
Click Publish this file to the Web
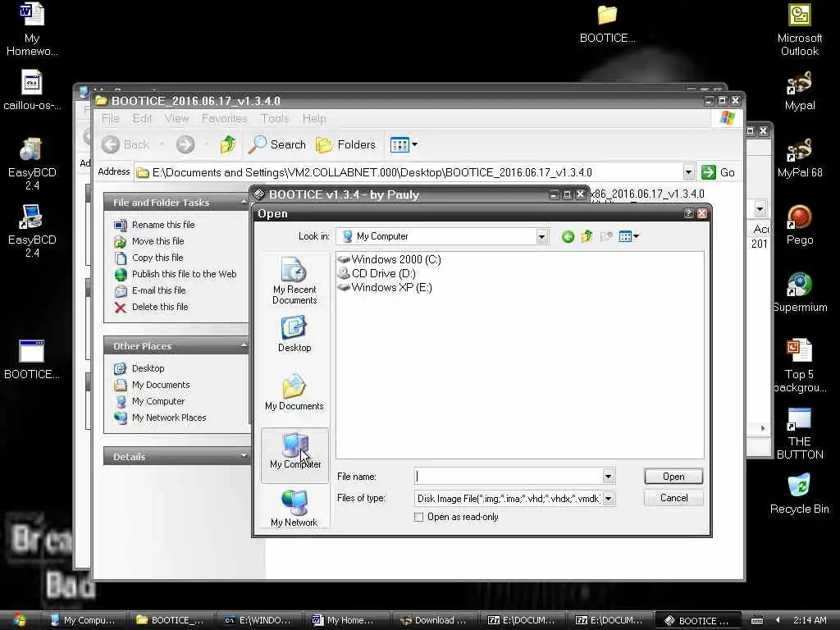(185, 274)
